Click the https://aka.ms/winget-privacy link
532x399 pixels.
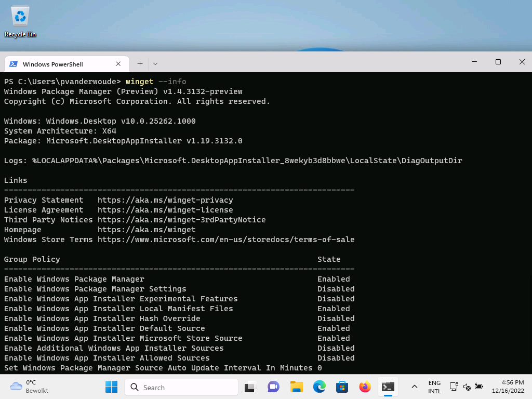click(x=165, y=200)
